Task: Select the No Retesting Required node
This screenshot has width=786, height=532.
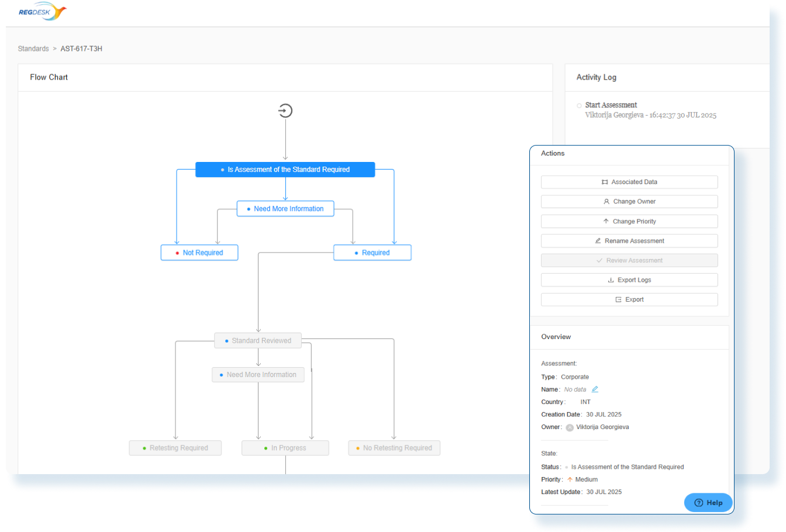Action: coord(394,448)
